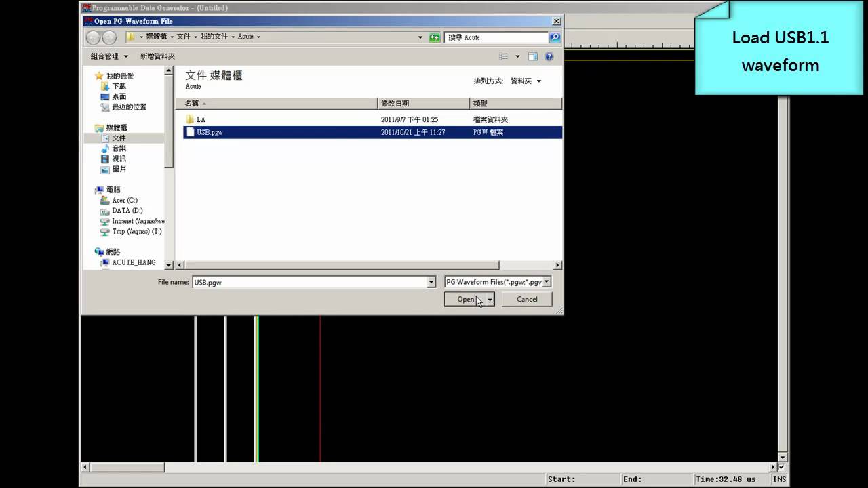Screen dimensions: 868x488
Task: Open the Intranet network drive
Action: [132, 221]
